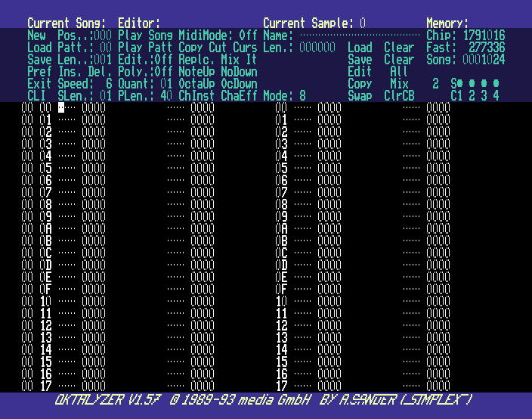The height and width of the screenshot is (419, 532).
Task: Click Load under Current Song
Action: pyautogui.click(x=39, y=48)
